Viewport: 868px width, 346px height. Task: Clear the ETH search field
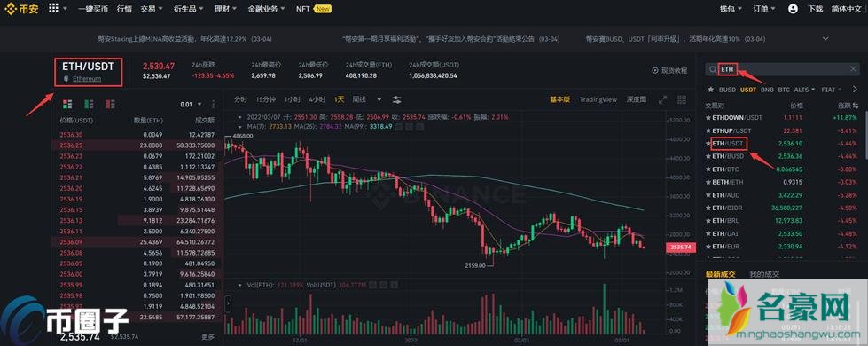coord(853,69)
